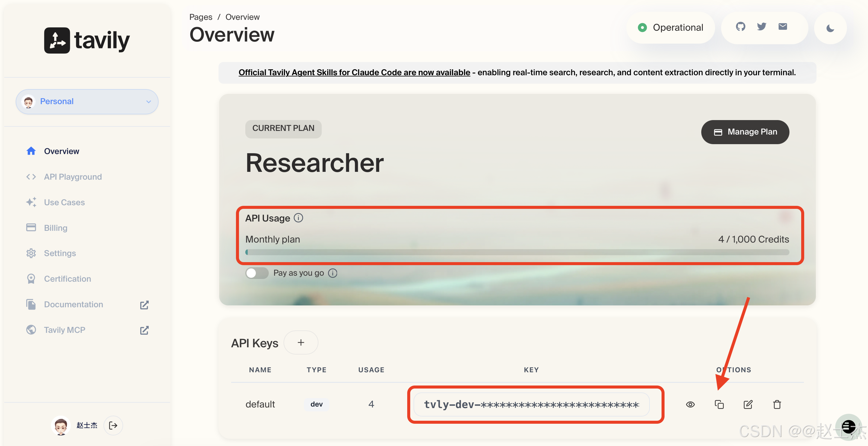Delete the default API key
The width and height of the screenshot is (868, 446).
coord(777,404)
